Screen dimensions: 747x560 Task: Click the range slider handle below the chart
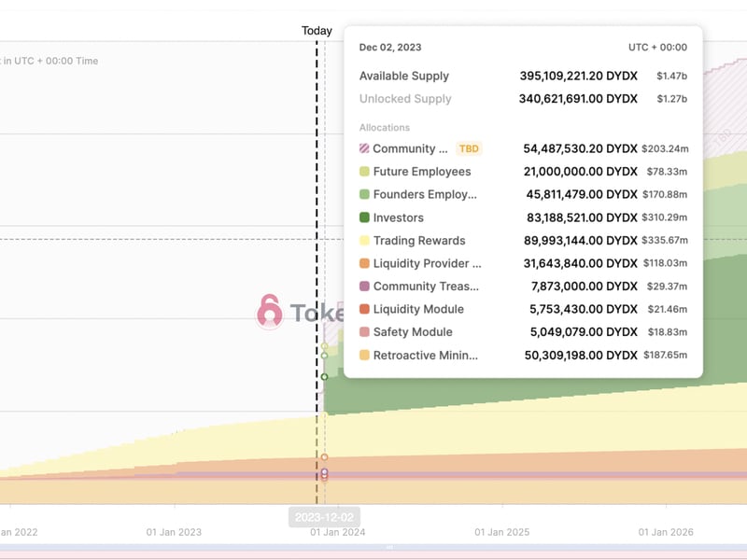(389, 547)
